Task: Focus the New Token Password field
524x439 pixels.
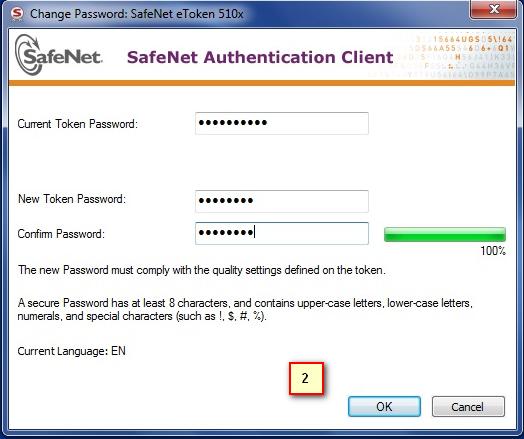Action: [x=282, y=201]
